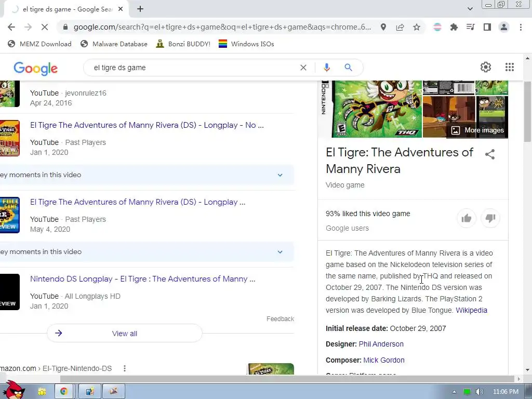
Task: Close the 'el tigre ds game' tab
Action: [x=121, y=9]
